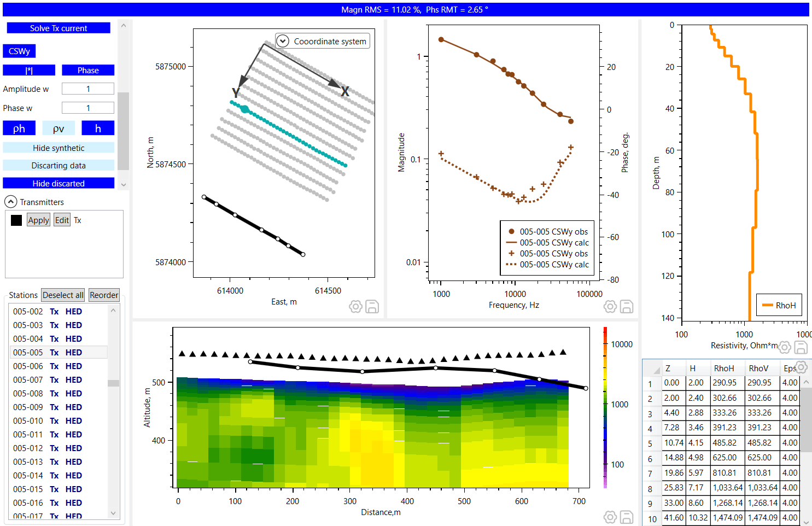Open settings gear of the cross-section plot
The image size is (812, 526).
(610, 517)
